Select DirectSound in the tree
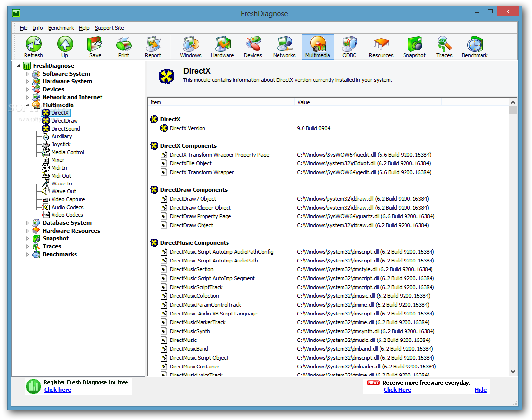Screen dimensions: 532x420 [x=66, y=129]
